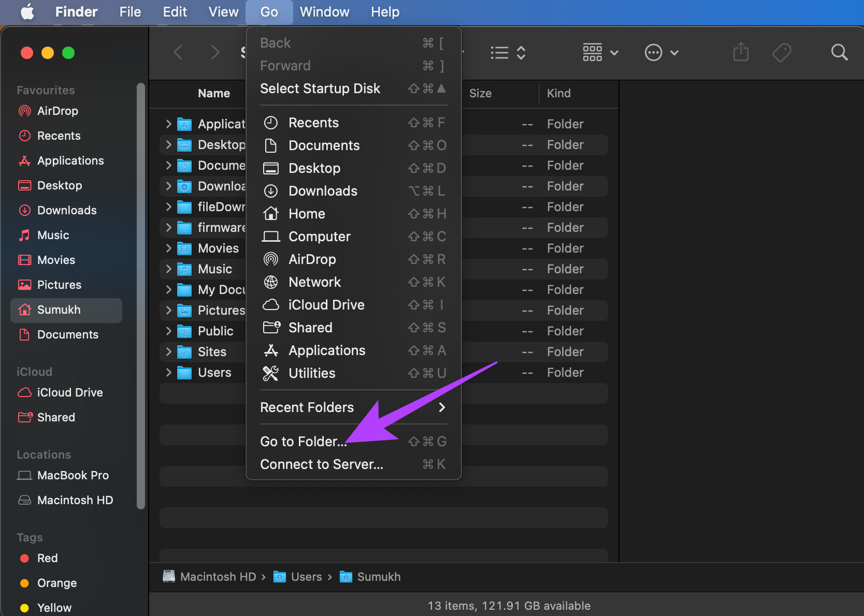Choose Utilities from the Go menu

(353, 373)
